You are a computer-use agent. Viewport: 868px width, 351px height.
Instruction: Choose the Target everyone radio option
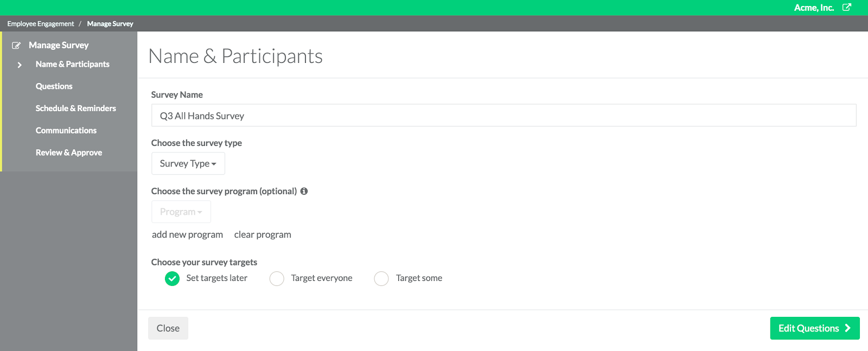277,278
